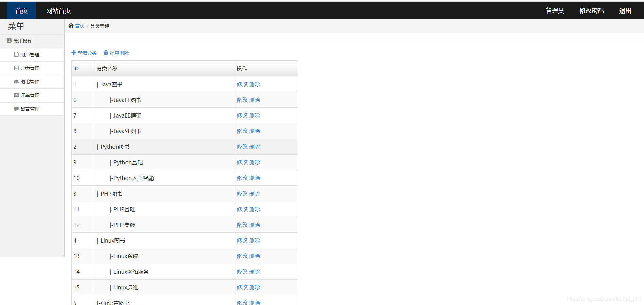Click 修改 for the JavaEE图书 row
Viewport: 644px width, 305px height.
[x=242, y=100]
